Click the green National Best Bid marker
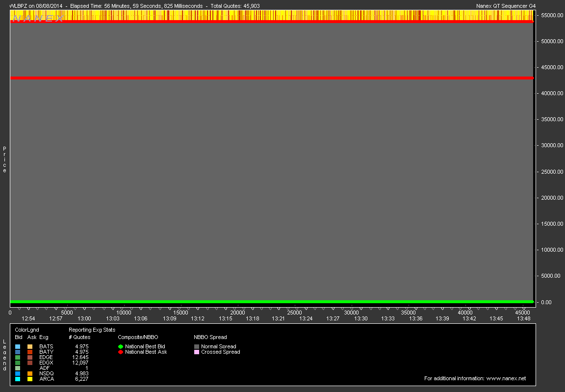The image size is (565, 392). tap(121, 346)
